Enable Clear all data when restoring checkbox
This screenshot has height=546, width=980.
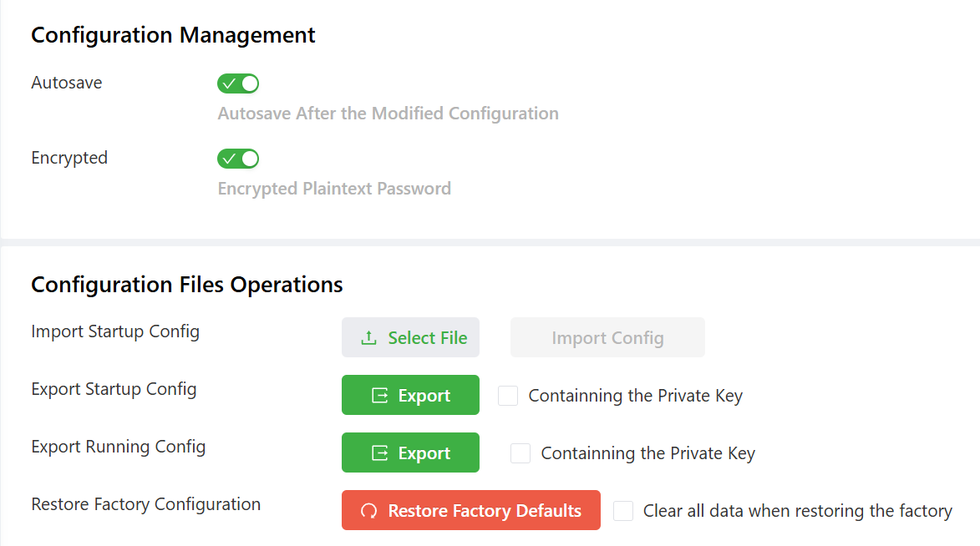point(623,511)
